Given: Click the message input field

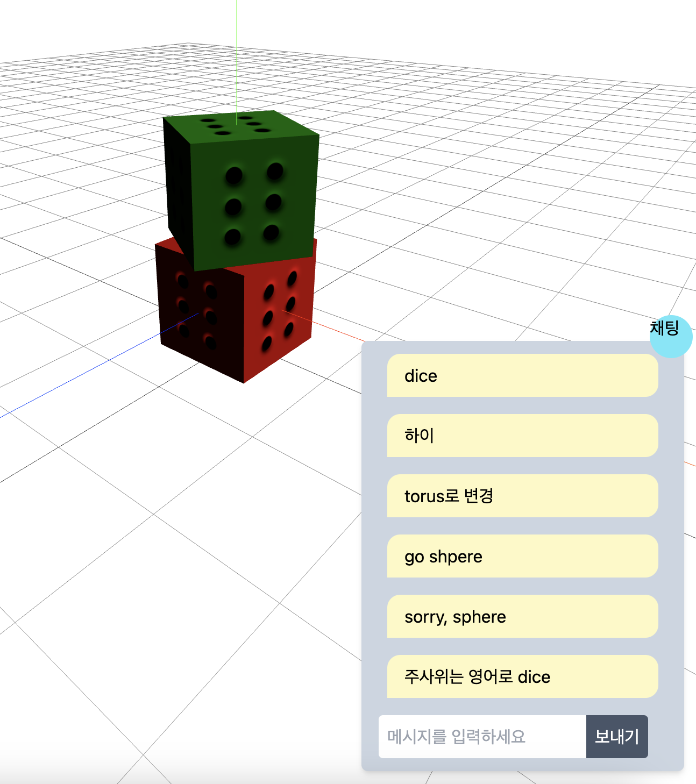Looking at the screenshot, I should click(481, 736).
